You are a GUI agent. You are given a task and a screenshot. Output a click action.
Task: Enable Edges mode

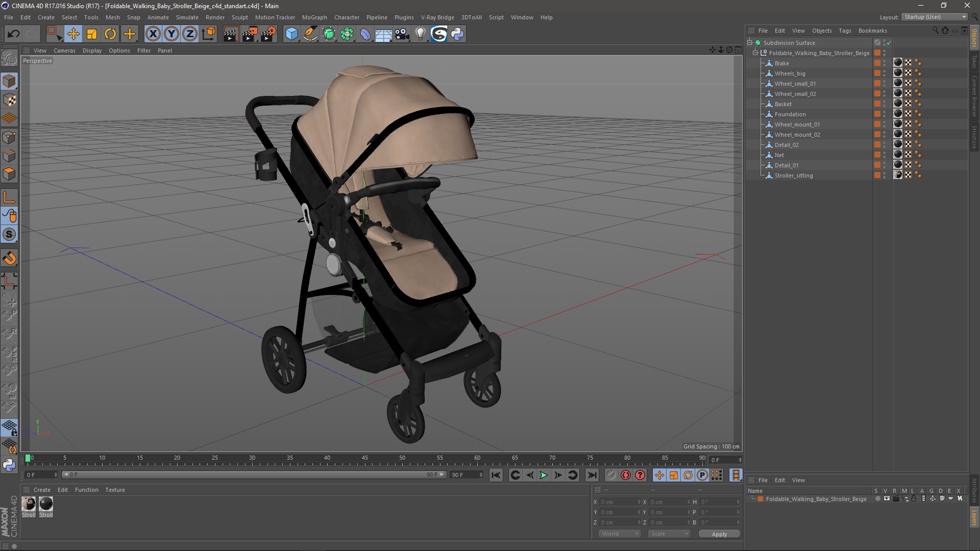(9, 156)
